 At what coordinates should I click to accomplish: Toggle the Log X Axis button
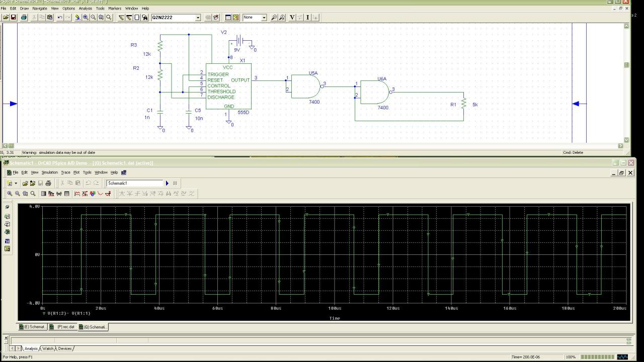[43, 194]
